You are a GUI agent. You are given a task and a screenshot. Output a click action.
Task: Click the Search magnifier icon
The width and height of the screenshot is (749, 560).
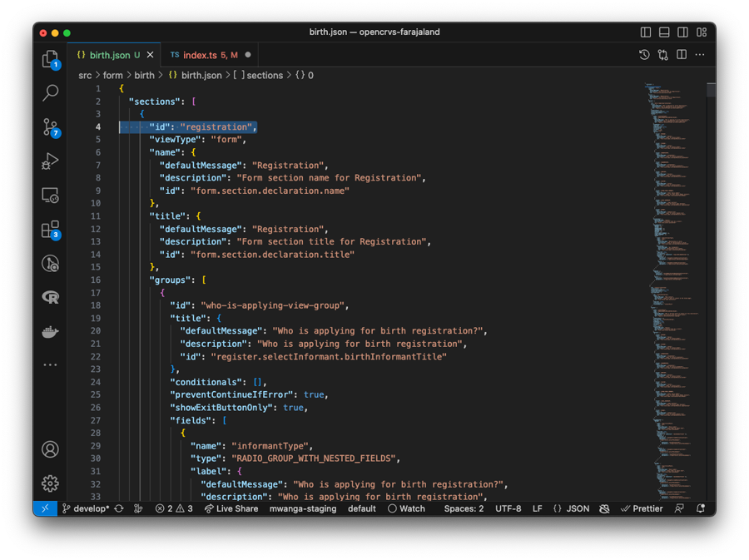point(51,92)
